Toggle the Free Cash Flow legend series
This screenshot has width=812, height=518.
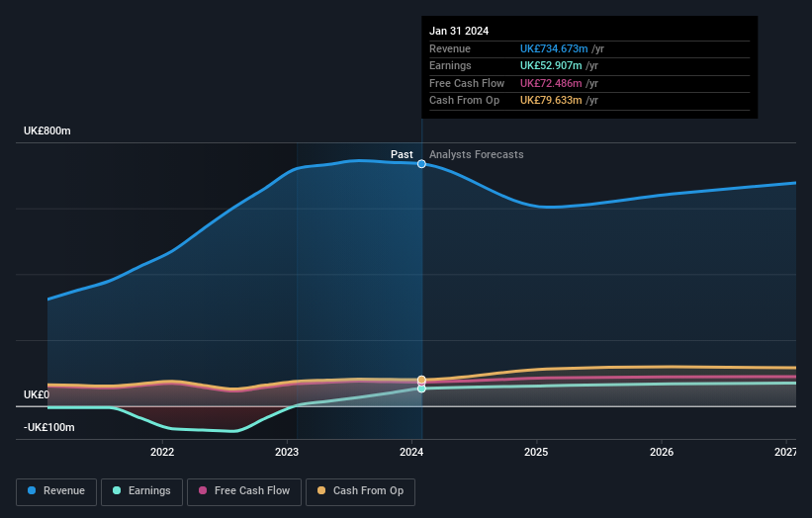tap(244, 491)
